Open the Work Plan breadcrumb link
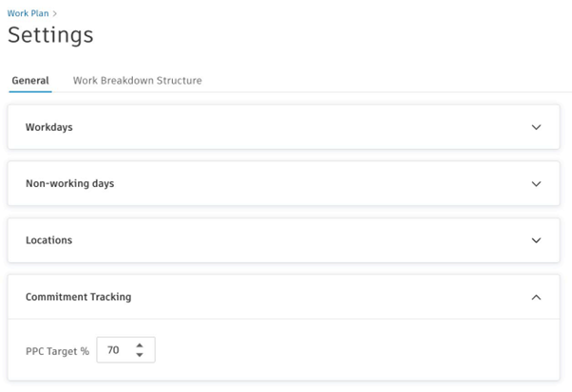Image resolution: width=572 pixels, height=392 pixels. coord(28,13)
